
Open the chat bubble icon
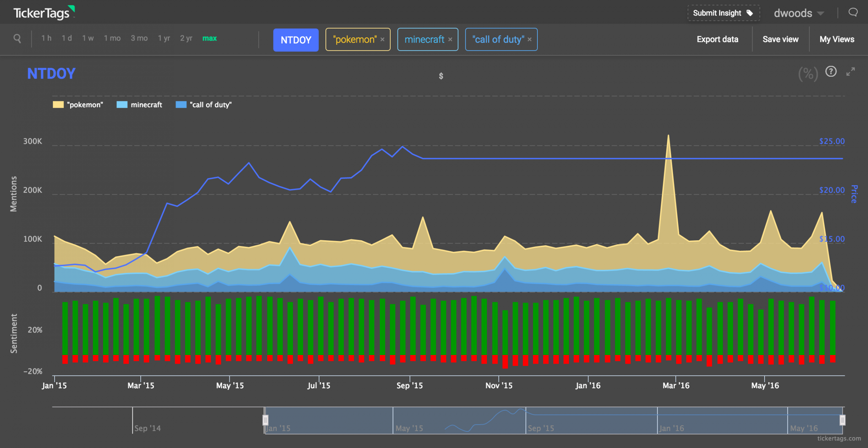point(853,13)
